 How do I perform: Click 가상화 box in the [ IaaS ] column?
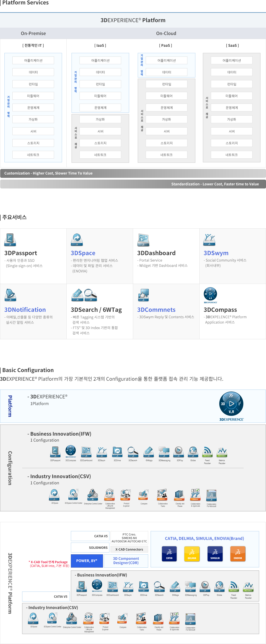[x=100, y=119]
